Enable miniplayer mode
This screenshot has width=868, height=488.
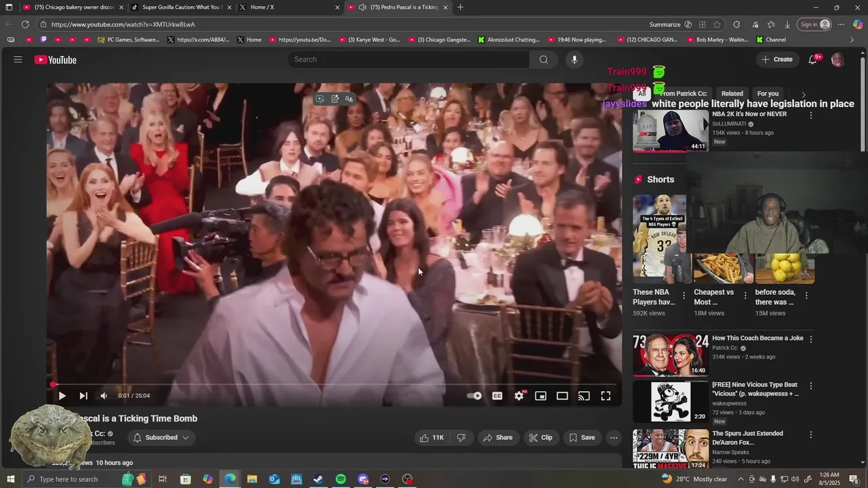[540, 396]
